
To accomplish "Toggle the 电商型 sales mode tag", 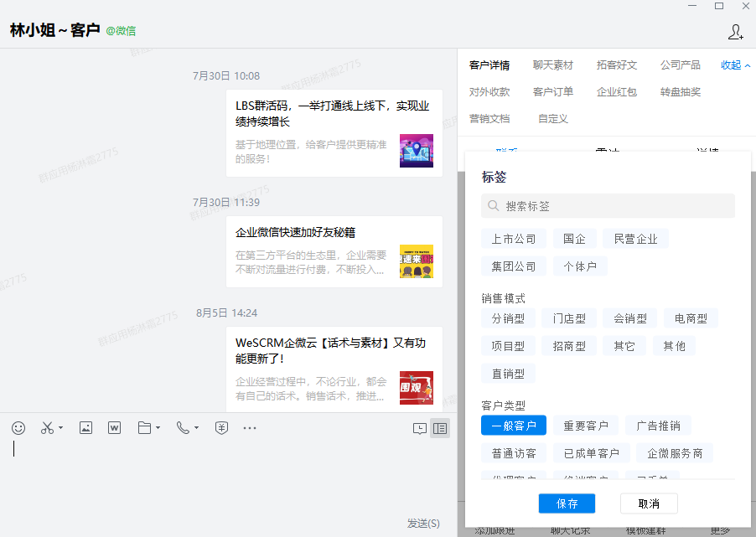I will pyautogui.click(x=691, y=318).
